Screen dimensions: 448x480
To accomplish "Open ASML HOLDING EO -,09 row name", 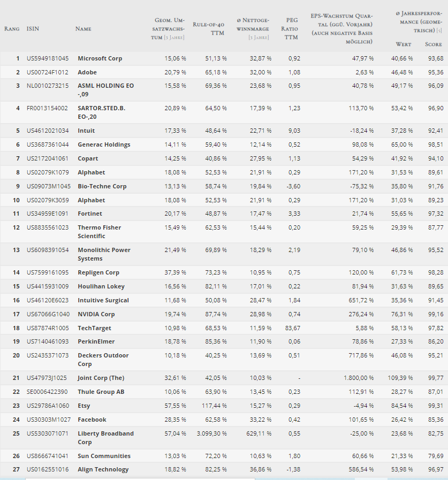I will (x=105, y=90).
